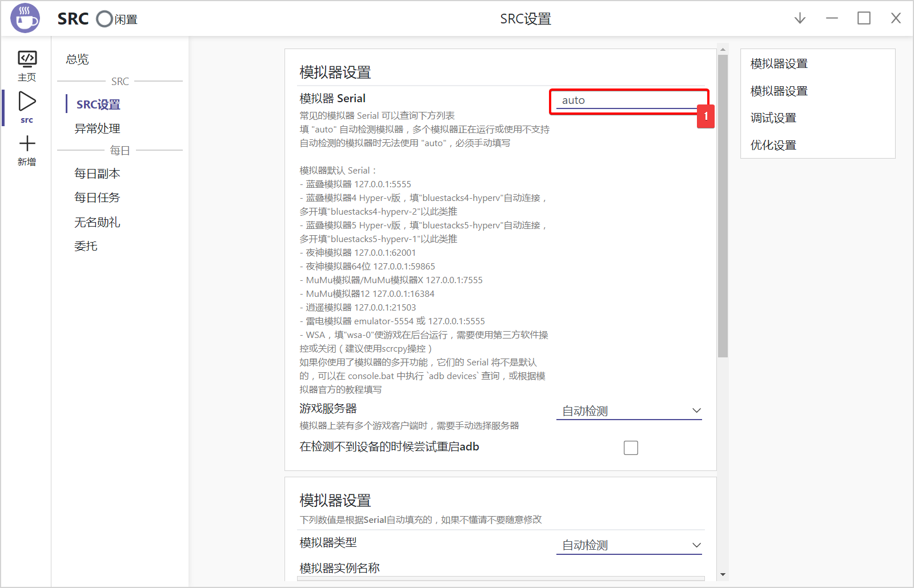Click text 蓝叠模拟器 127.0.0.1:5555
The height and width of the screenshot is (588, 914).
point(358,184)
